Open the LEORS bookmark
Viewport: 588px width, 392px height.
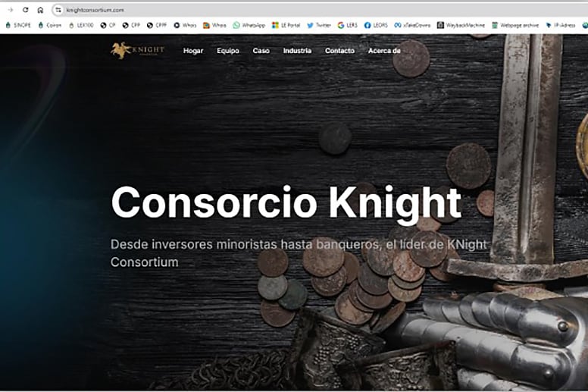coord(376,25)
